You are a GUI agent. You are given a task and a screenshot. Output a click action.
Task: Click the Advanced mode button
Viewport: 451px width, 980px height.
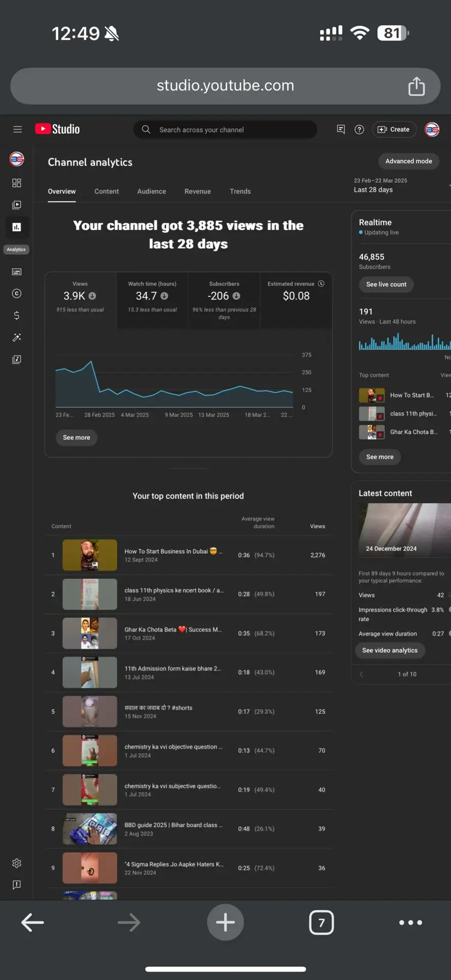409,161
